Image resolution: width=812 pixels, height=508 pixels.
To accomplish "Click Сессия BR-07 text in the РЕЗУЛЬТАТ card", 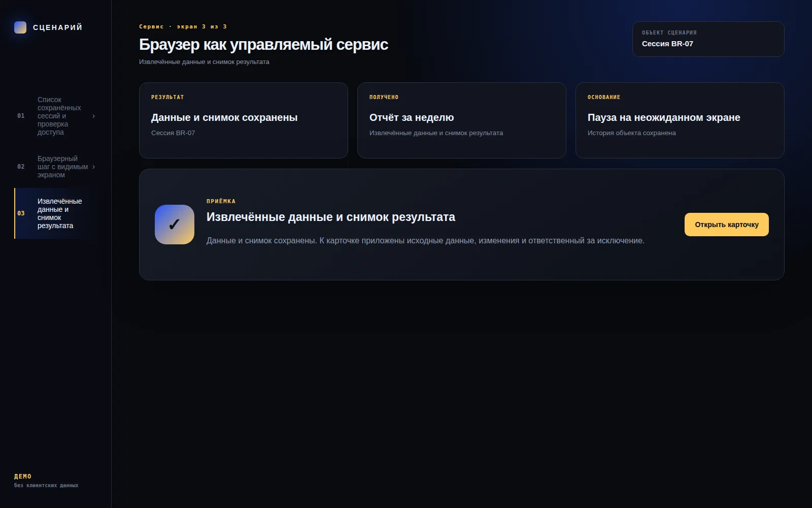I will click(173, 133).
